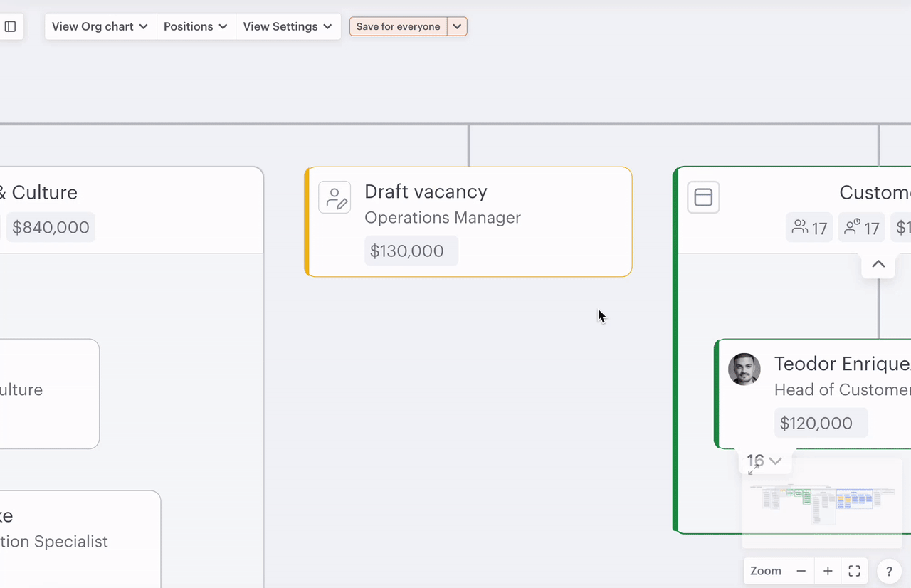Open the View Org chart dropdown
The height and width of the screenshot is (588, 911).
[x=100, y=26]
